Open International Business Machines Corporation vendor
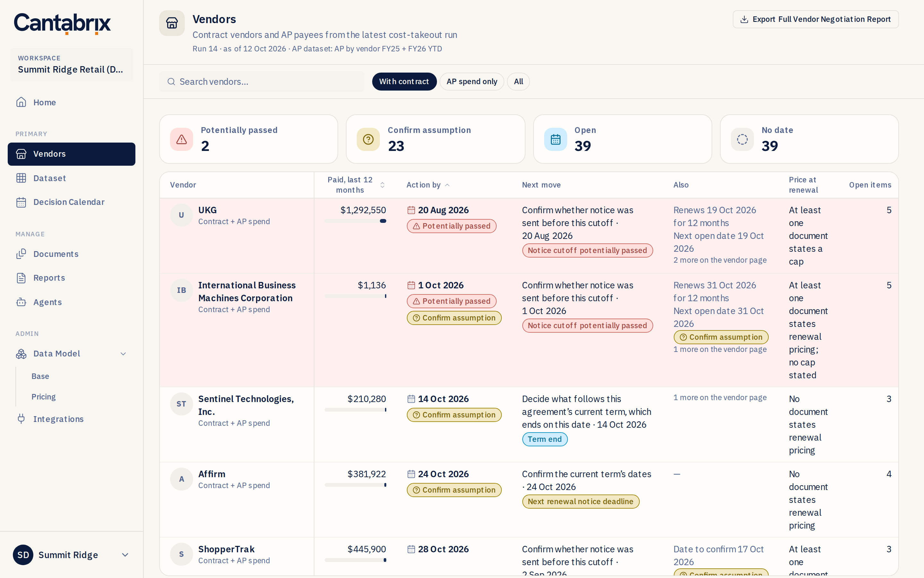 (247, 292)
